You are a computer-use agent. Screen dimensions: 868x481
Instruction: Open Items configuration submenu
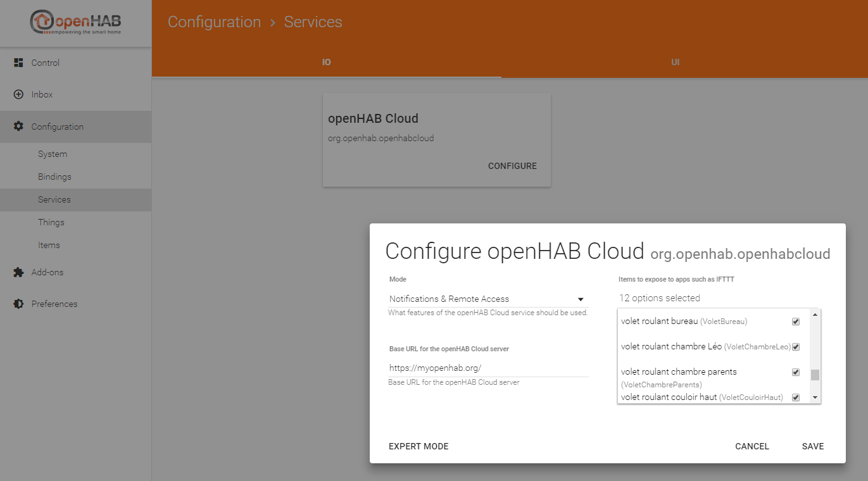click(75, 245)
